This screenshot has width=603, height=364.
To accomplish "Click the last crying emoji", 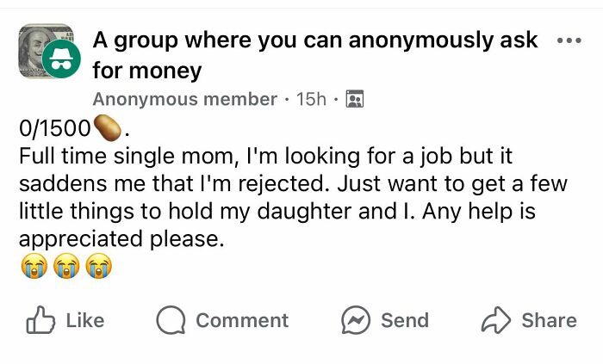I will (x=98, y=268).
